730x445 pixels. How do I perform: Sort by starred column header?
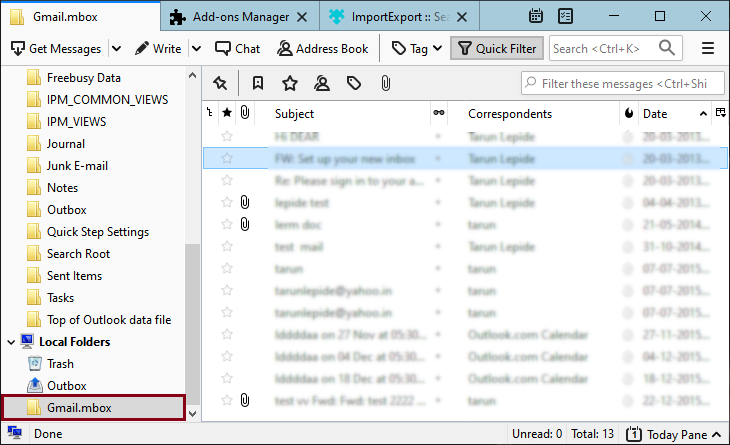227,113
